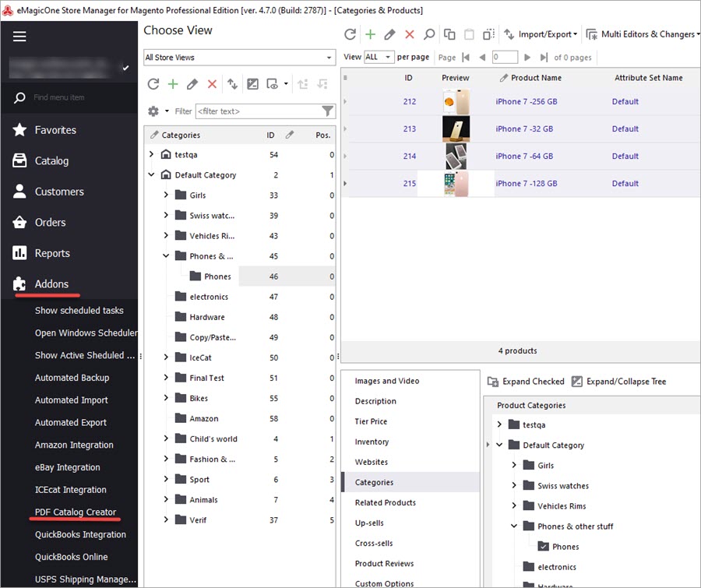Open the Related Products tab

(386, 502)
